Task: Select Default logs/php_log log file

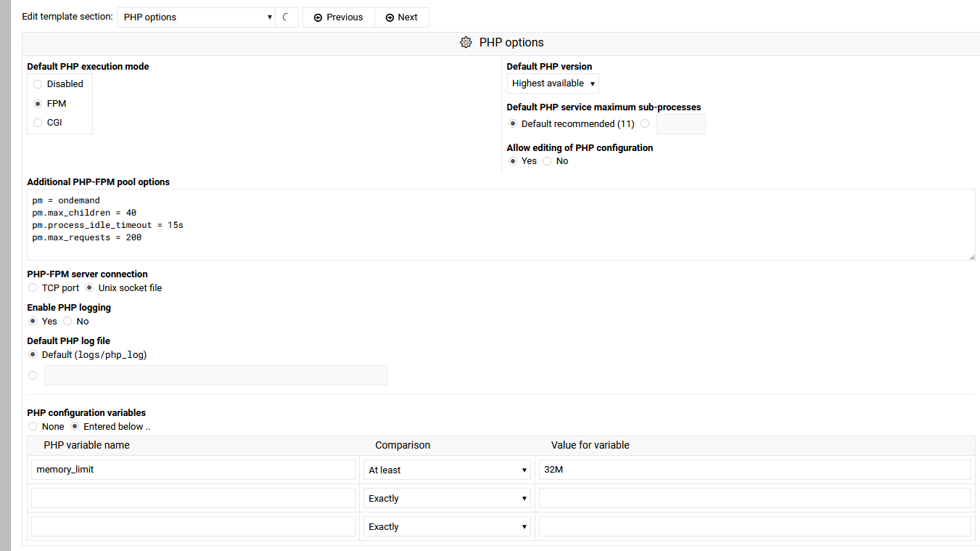Action: tap(33, 355)
